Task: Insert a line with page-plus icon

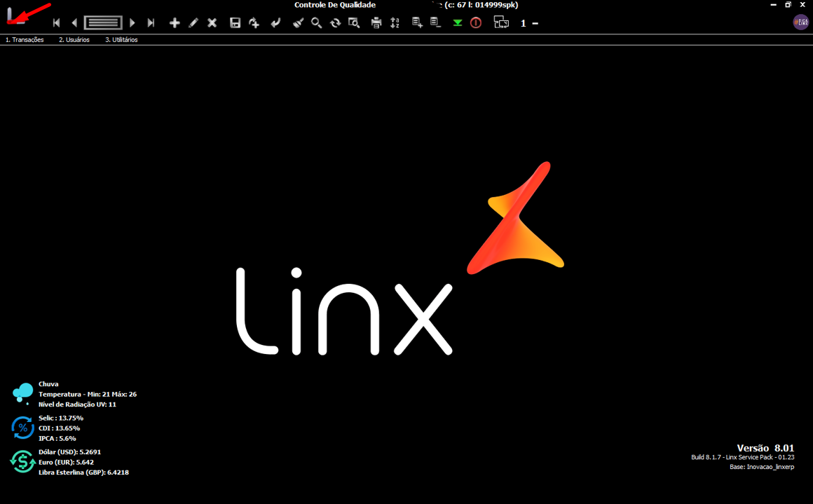Action: pos(417,23)
